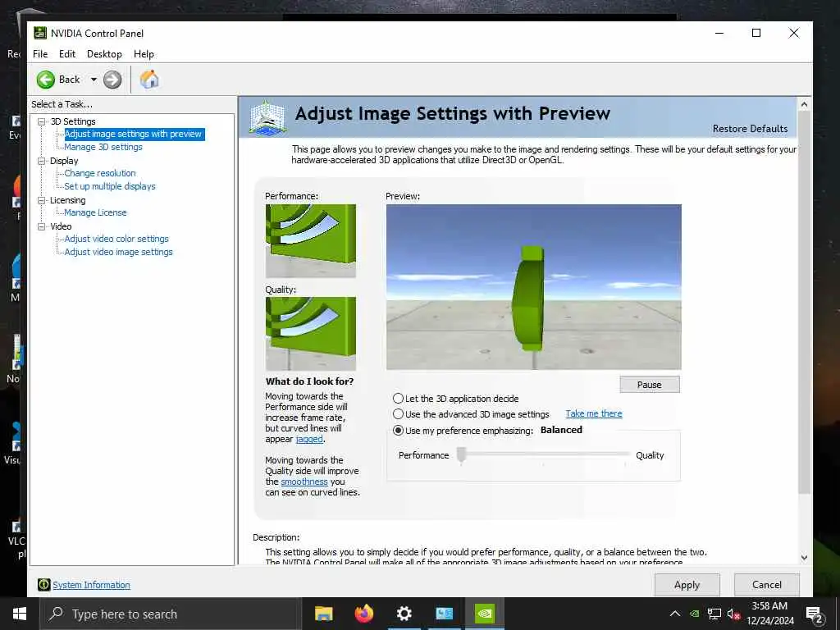Collapse the Licensing tree node
This screenshot has width=840, height=630.
coord(41,200)
